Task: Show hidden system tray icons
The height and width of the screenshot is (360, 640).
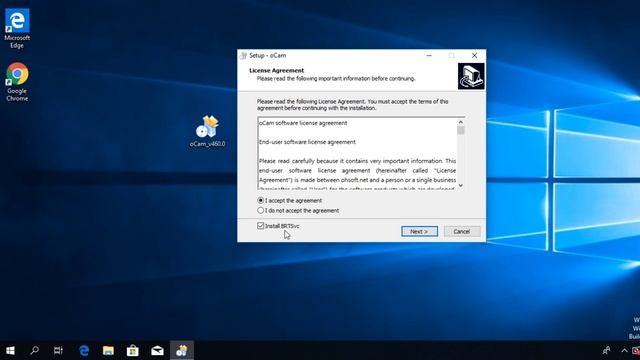Action: (x=624, y=350)
